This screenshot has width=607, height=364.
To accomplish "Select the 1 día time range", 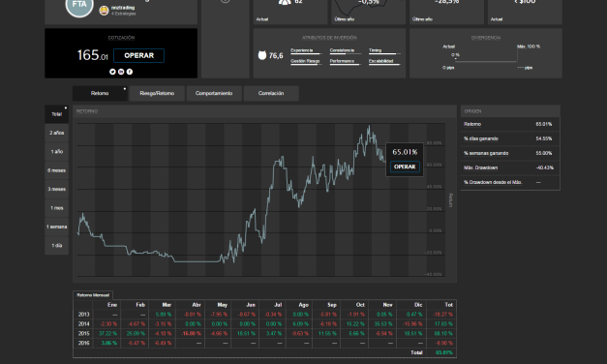I will 56,246.
